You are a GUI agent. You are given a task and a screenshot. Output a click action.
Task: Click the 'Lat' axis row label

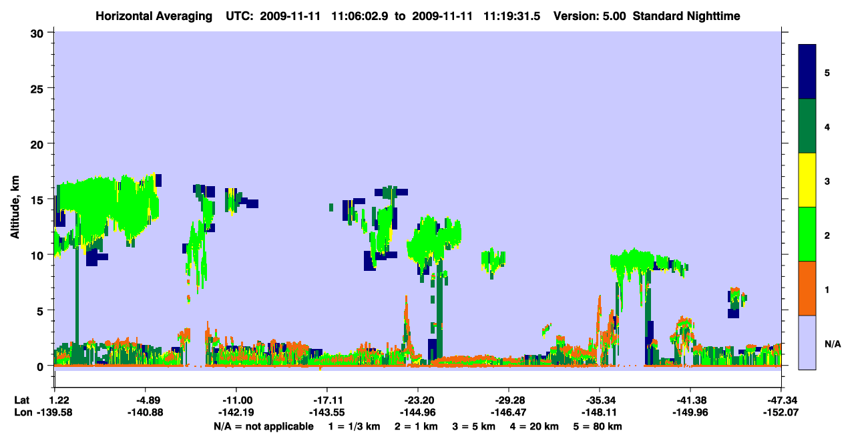coord(21,400)
